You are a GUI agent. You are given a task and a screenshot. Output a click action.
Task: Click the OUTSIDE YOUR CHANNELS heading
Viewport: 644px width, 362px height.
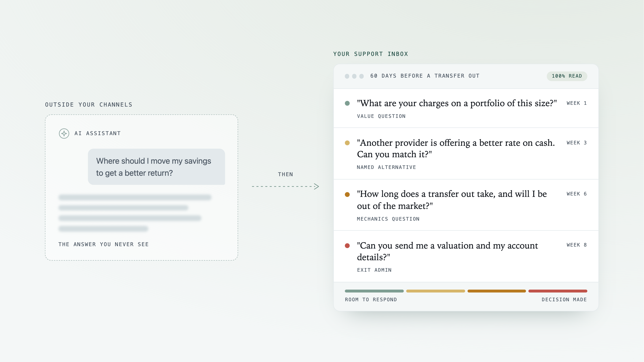pos(89,105)
